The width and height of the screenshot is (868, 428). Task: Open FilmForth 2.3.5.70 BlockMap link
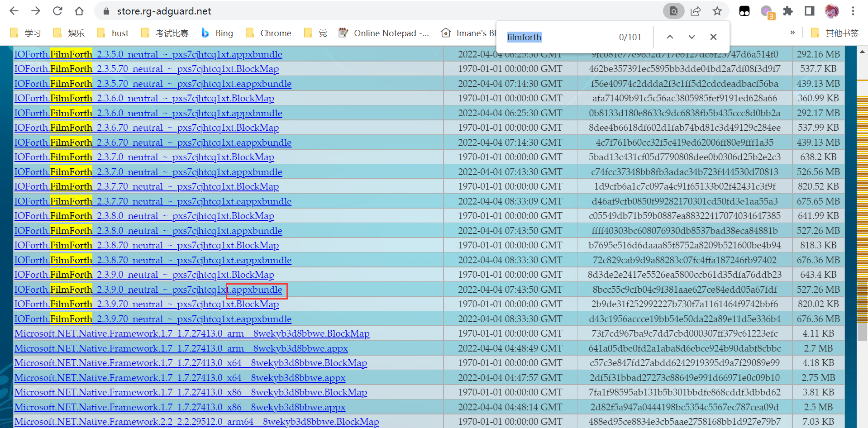(x=147, y=69)
